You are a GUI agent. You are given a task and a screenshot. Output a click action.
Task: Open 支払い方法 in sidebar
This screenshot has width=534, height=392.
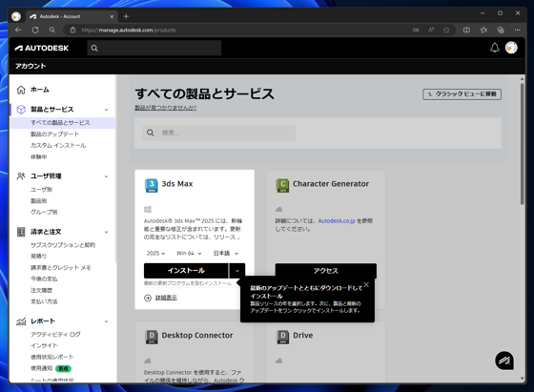[44, 301]
